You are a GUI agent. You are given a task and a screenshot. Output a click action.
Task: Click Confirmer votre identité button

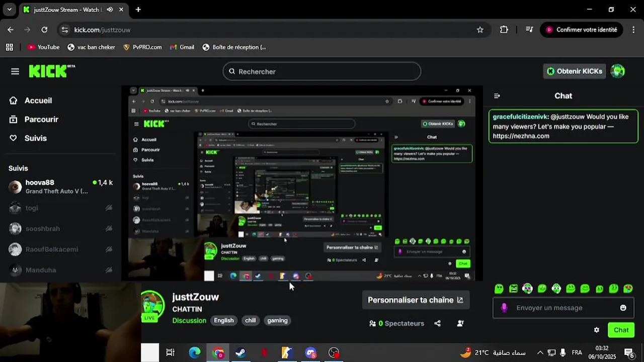(582, 30)
